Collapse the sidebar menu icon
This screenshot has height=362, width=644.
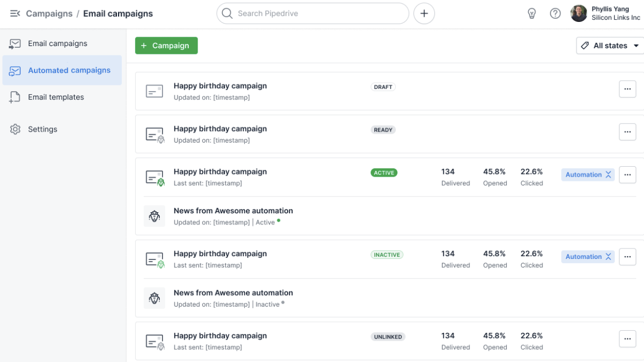pos(15,14)
